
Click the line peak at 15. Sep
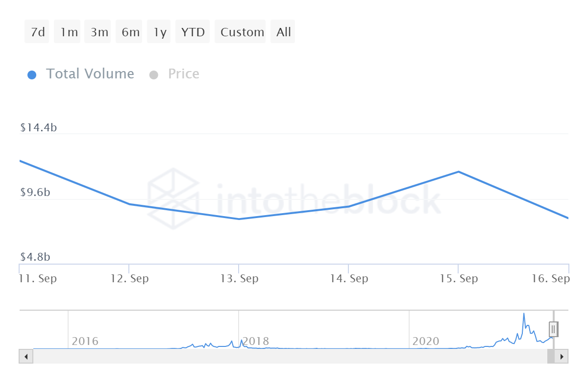(x=458, y=171)
